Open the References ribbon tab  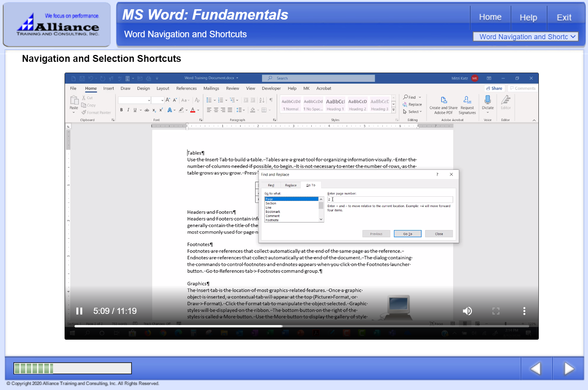point(186,88)
